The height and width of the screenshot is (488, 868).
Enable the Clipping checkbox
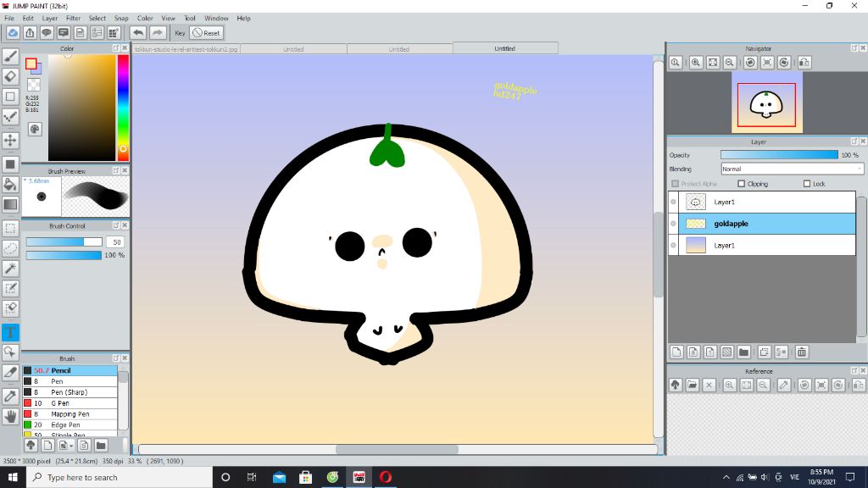(x=741, y=184)
